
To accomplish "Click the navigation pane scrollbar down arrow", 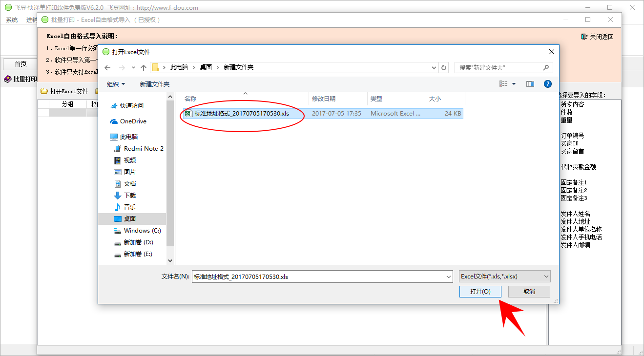I will point(170,261).
